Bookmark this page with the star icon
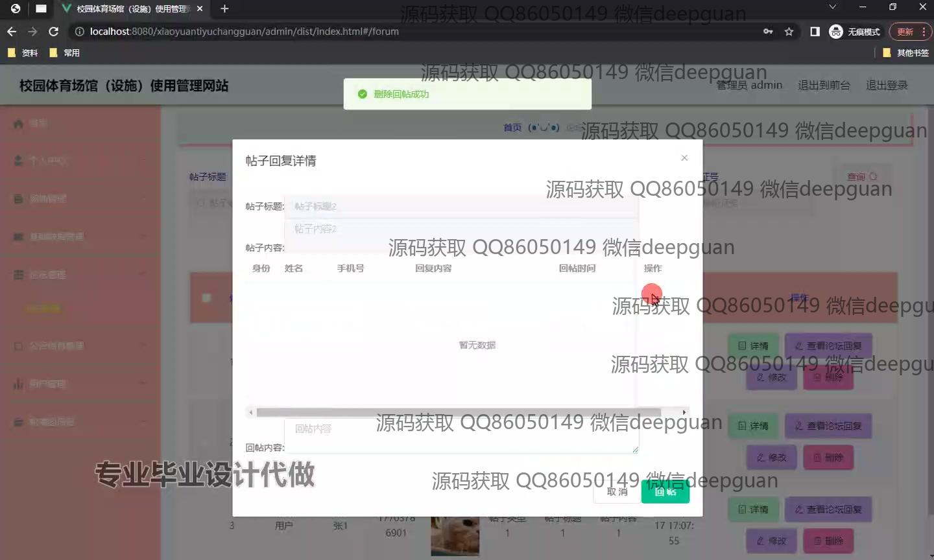The width and height of the screenshot is (934, 560). [789, 31]
